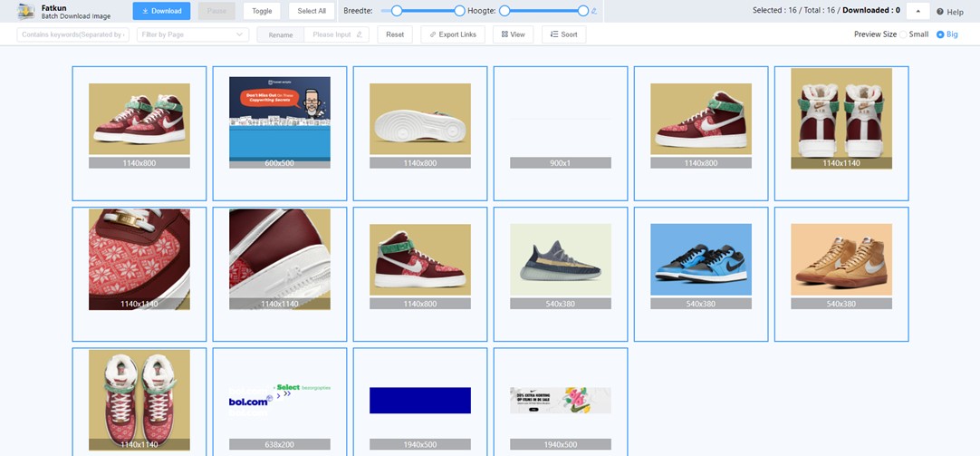The width and height of the screenshot is (980, 456).
Task: Click the Rename tab label
Action: (281, 34)
